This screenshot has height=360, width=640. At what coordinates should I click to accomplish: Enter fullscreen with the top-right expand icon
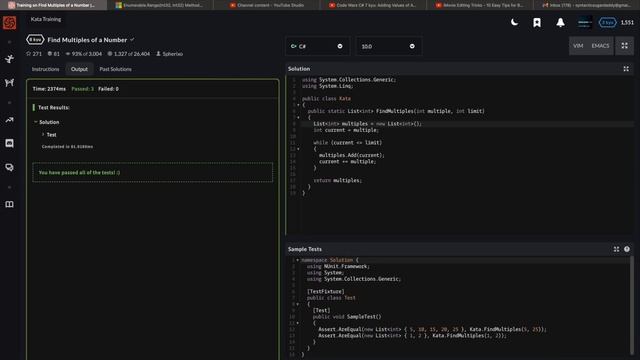pyautogui.click(x=624, y=46)
